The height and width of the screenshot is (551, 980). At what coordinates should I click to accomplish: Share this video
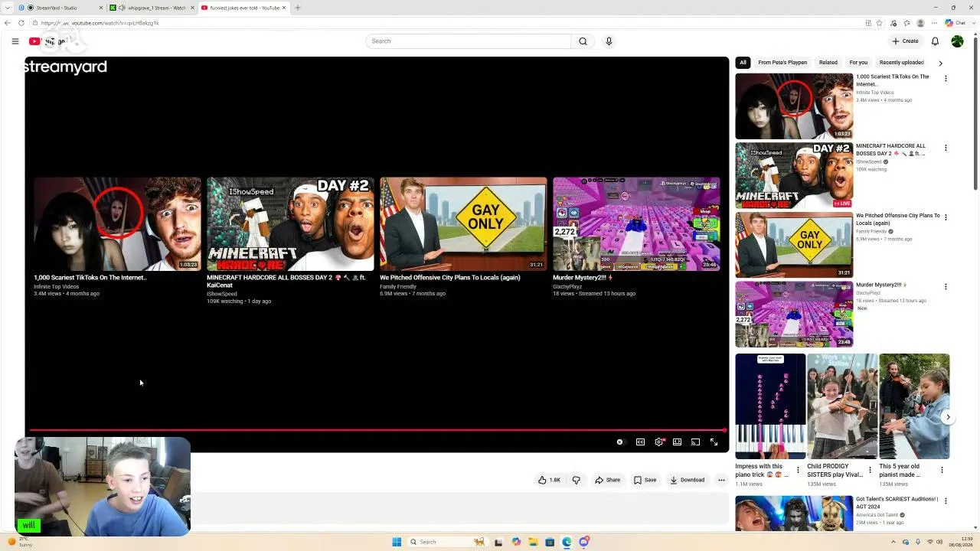(x=608, y=480)
